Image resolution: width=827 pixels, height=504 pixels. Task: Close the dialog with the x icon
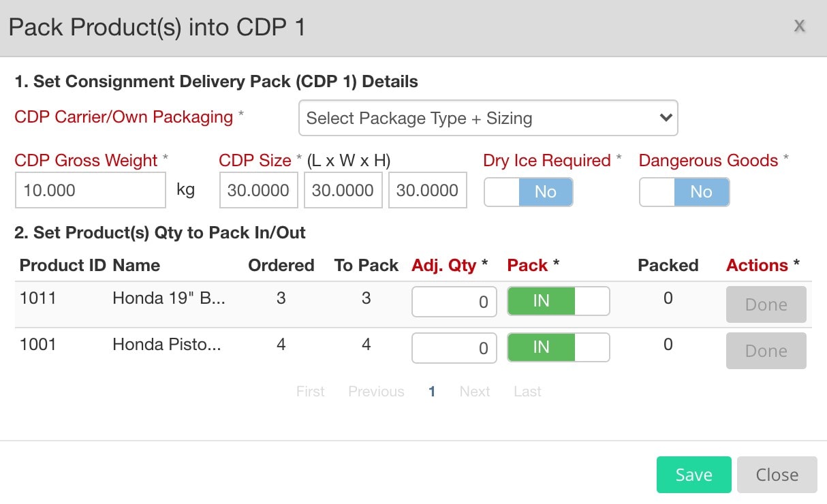800,27
